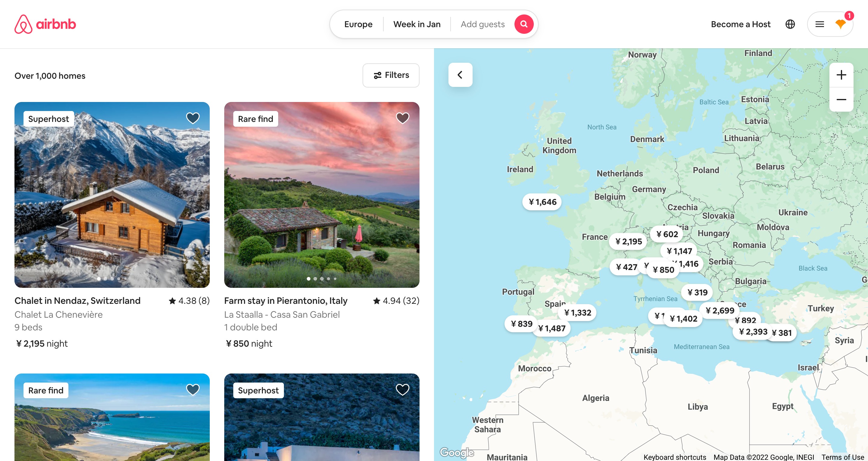The width and height of the screenshot is (868, 461).
Task: Click the Airbnb logo
Action: [x=45, y=24]
